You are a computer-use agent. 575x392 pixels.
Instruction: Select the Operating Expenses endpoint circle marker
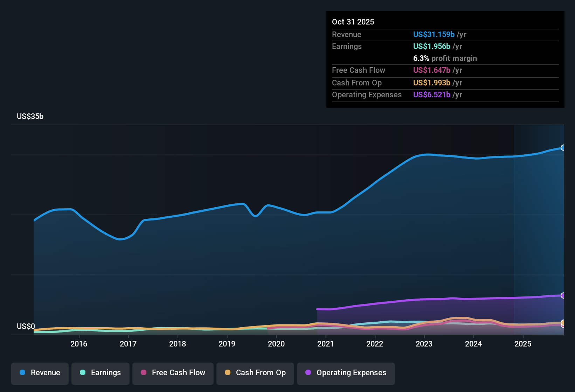coord(563,295)
